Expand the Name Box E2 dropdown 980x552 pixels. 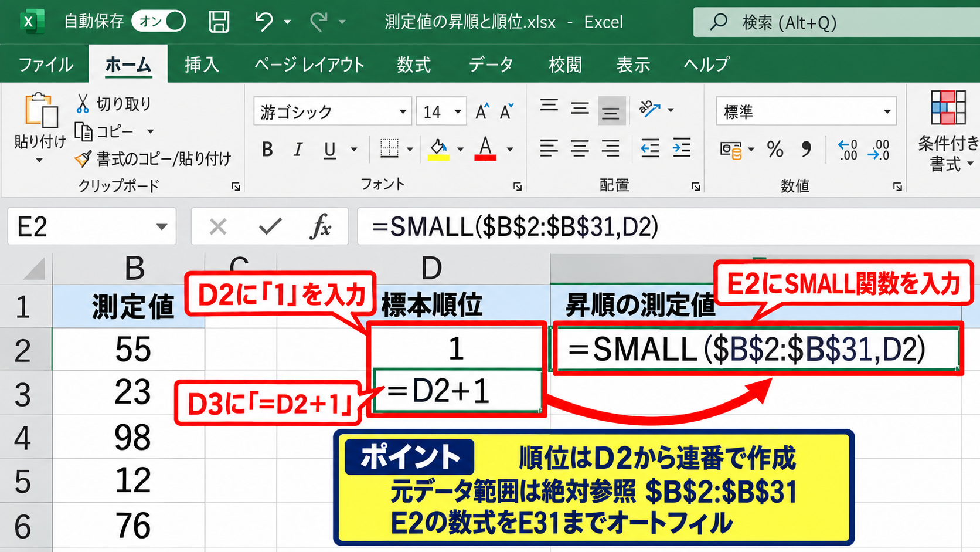tap(161, 226)
